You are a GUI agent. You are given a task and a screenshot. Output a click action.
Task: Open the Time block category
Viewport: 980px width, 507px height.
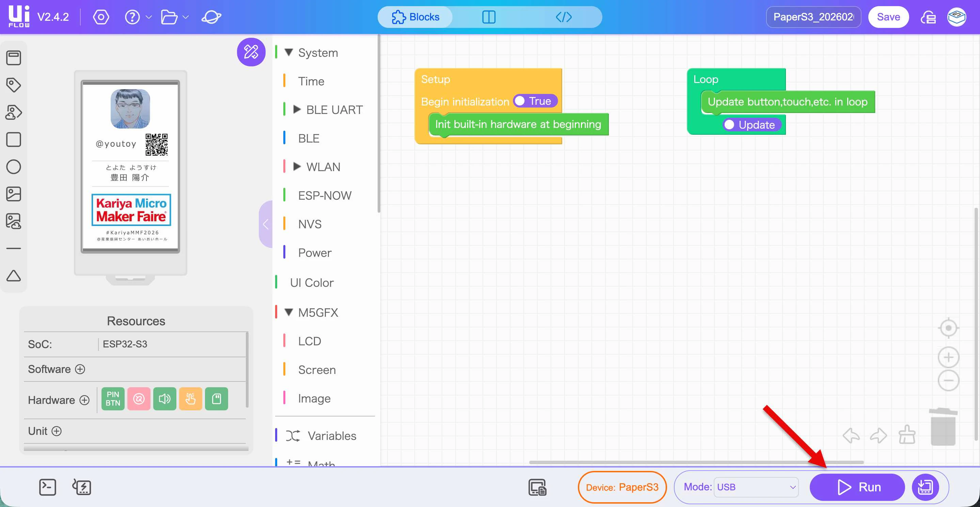click(x=311, y=81)
